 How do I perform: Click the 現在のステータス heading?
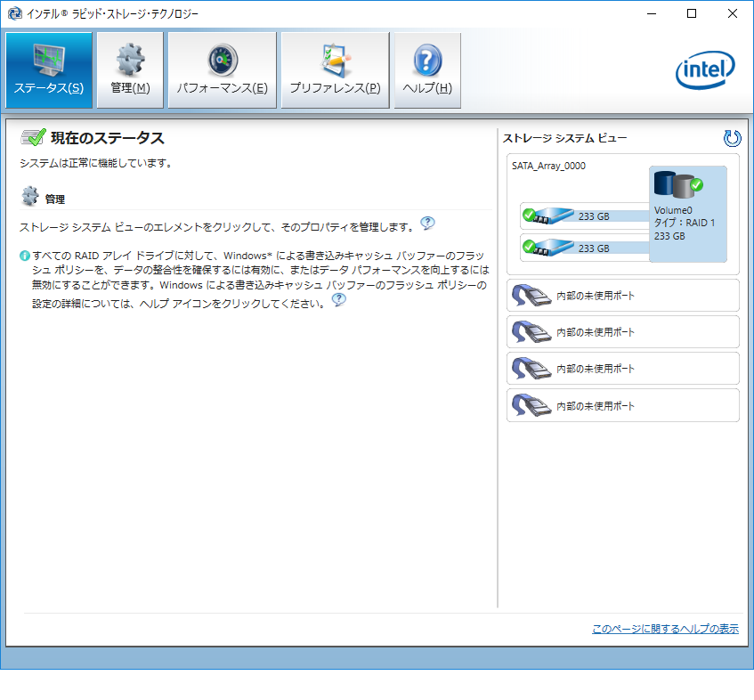(108, 138)
